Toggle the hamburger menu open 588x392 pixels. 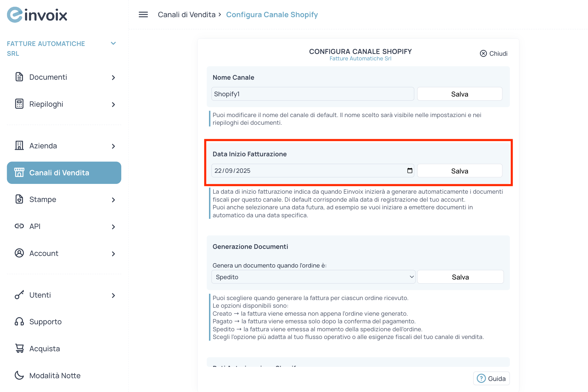[143, 14]
